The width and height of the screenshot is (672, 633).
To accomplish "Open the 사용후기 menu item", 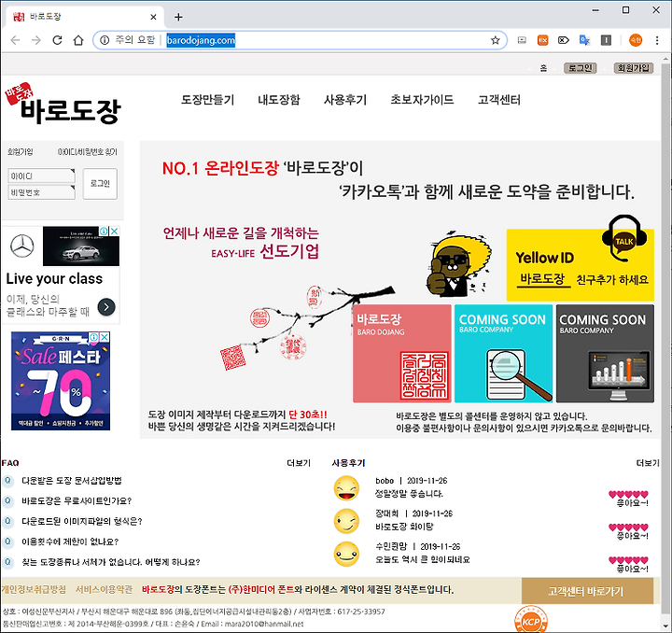I will (345, 100).
